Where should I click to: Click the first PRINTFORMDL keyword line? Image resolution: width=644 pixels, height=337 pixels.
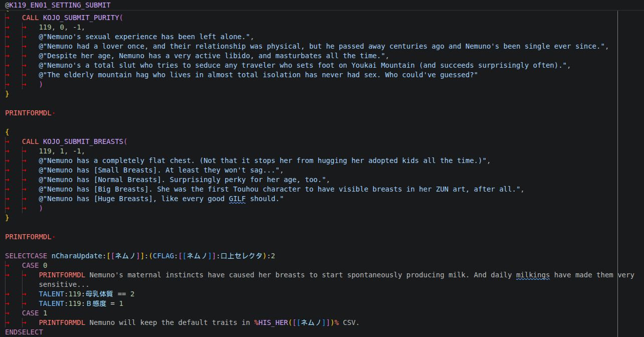pos(29,113)
